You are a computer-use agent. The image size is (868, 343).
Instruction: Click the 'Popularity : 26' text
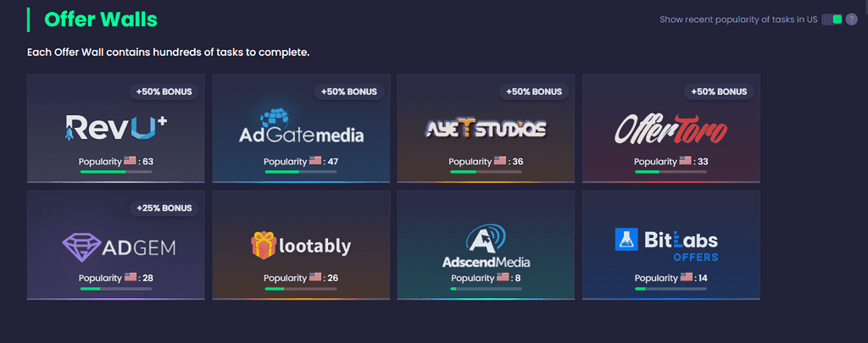301,278
